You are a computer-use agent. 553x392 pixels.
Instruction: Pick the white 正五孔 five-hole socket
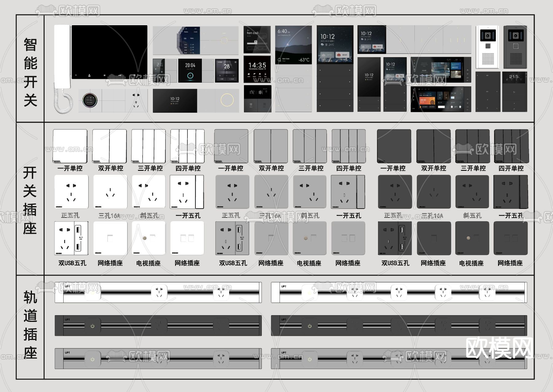pyautogui.click(x=71, y=192)
